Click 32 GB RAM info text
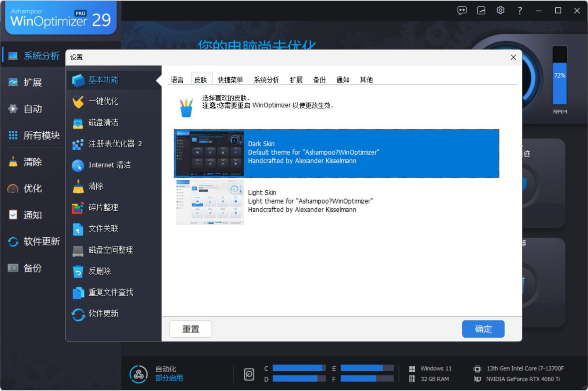 point(435,379)
